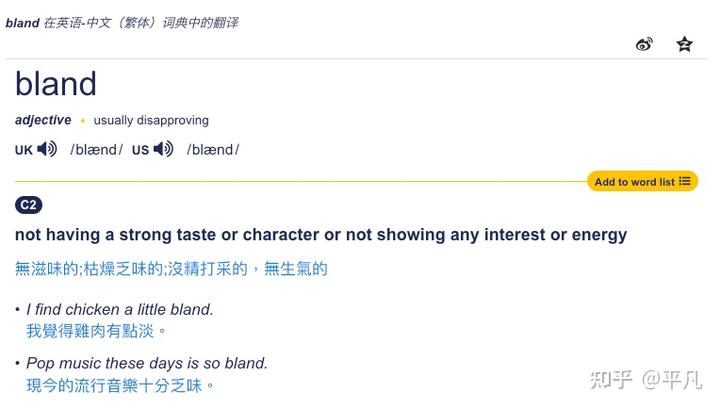Click the 'bland' headword title
The height and width of the screenshot is (409, 720).
tap(56, 84)
